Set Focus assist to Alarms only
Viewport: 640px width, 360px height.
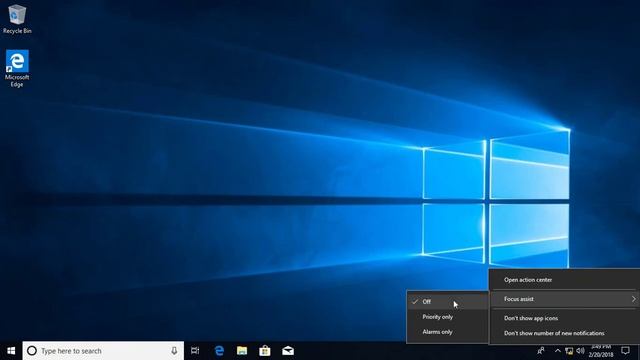click(x=448, y=332)
